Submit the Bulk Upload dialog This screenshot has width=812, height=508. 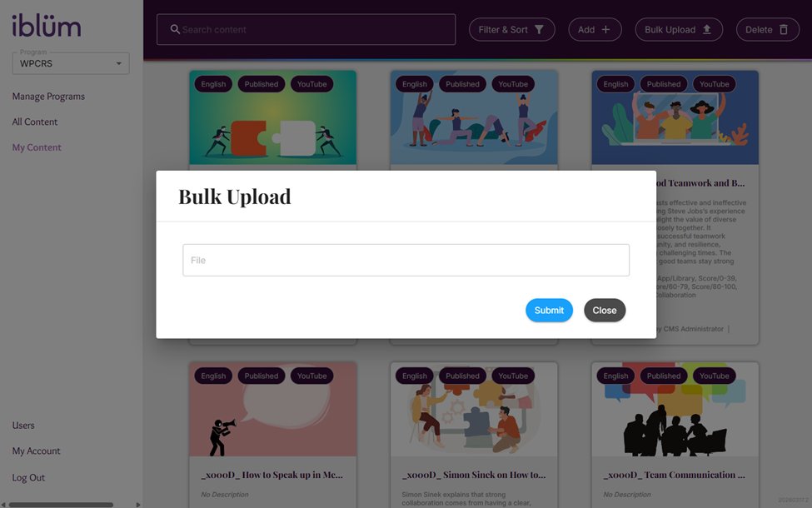[549, 310]
